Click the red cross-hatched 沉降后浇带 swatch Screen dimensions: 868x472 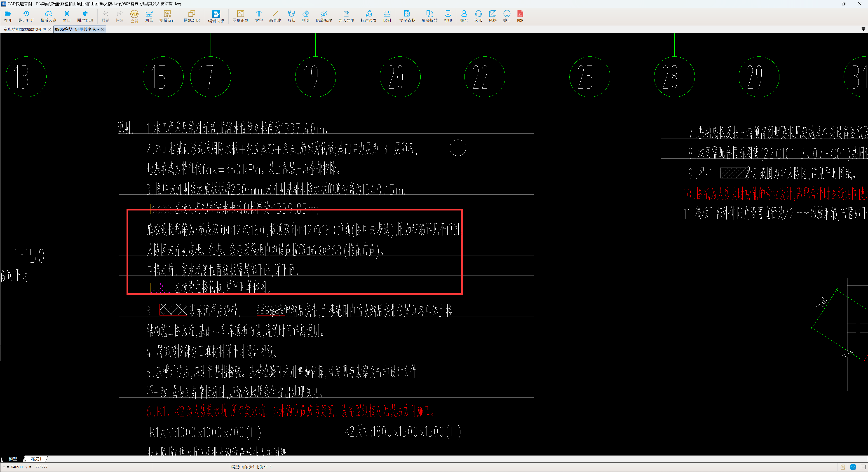click(x=173, y=310)
